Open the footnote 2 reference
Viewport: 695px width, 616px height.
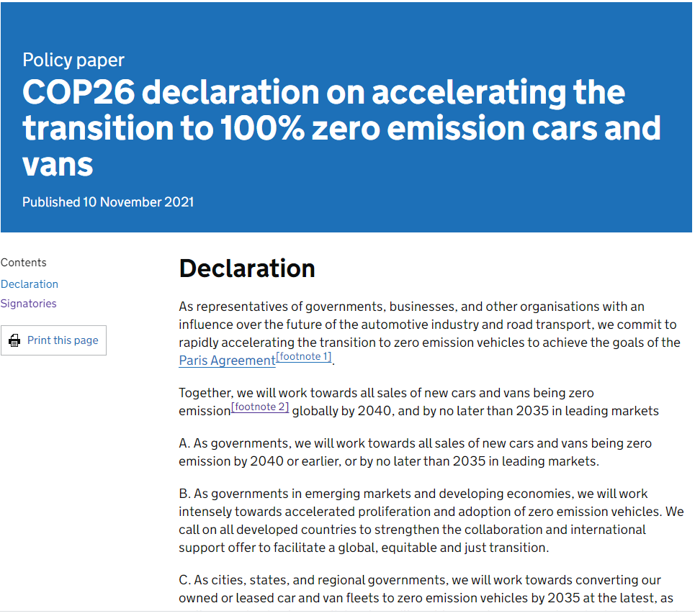pos(260,407)
